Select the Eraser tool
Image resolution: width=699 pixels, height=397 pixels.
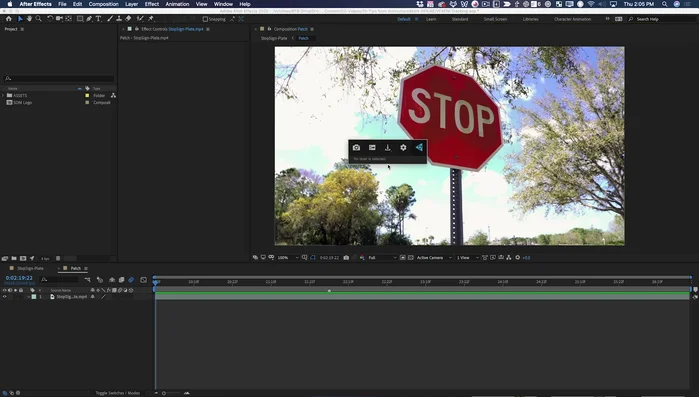coord(128,19)
